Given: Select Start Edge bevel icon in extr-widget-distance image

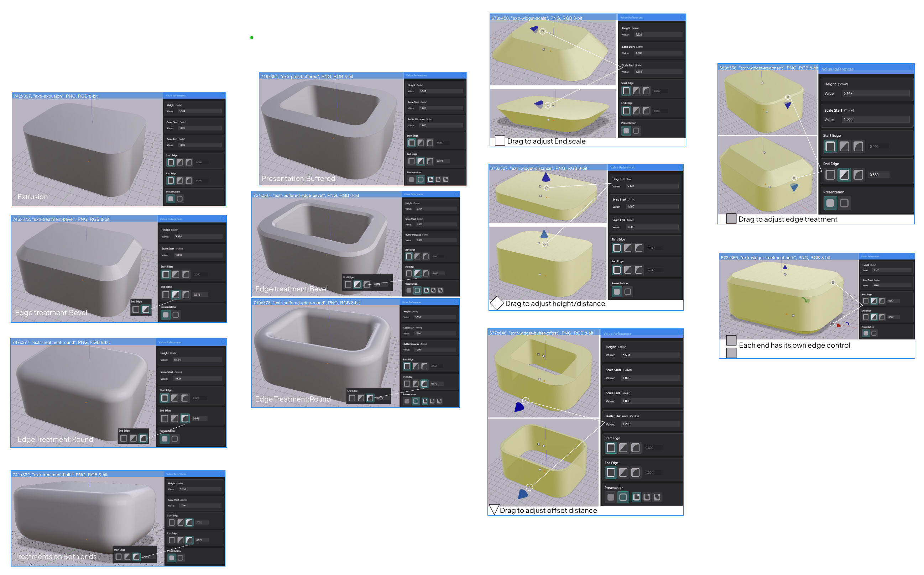Looking at the screenshot, I should pos(628,248).
